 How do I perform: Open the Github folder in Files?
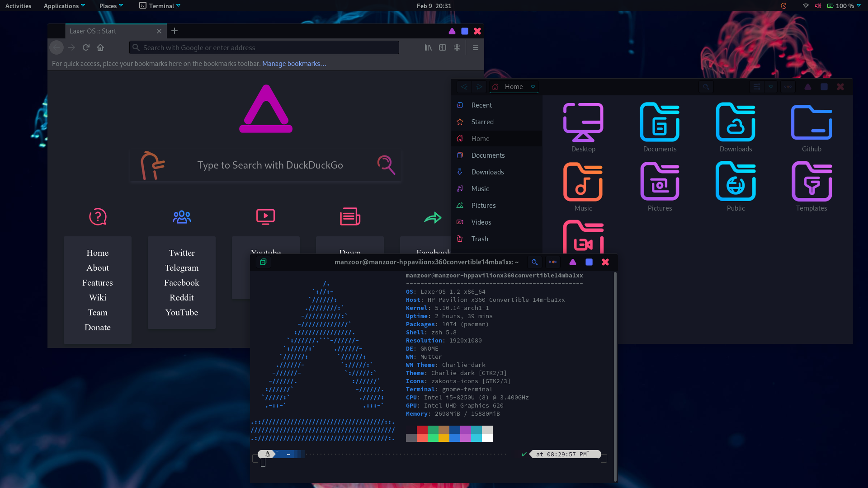click(x=811, y=127)
